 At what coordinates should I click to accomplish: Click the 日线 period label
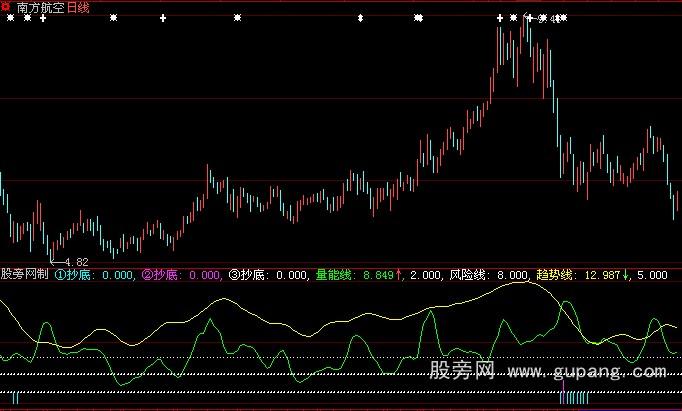tap(78, 7)
